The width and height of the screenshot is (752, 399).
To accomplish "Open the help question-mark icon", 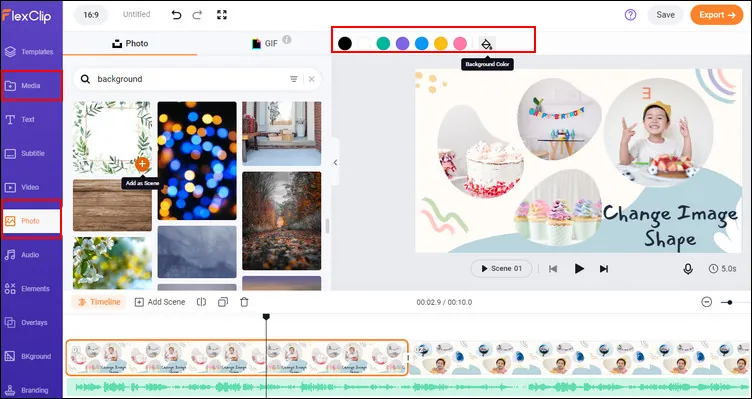I will pos(630,15).
